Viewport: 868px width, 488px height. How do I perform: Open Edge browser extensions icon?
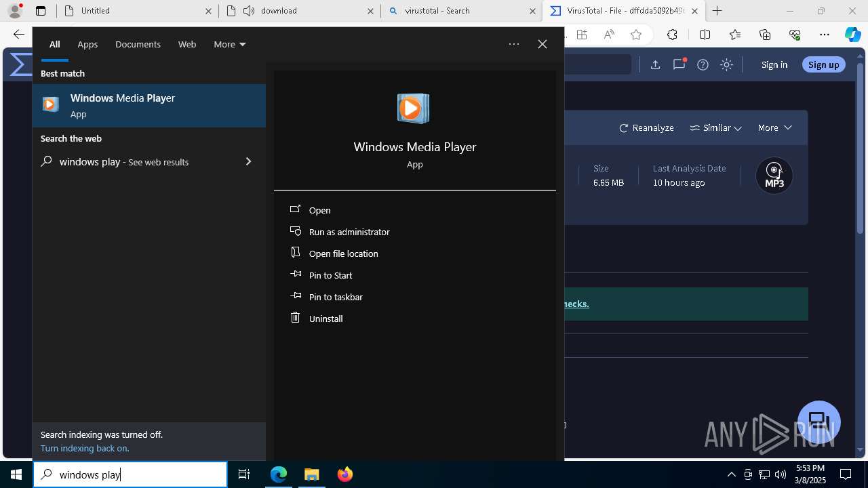672,35
